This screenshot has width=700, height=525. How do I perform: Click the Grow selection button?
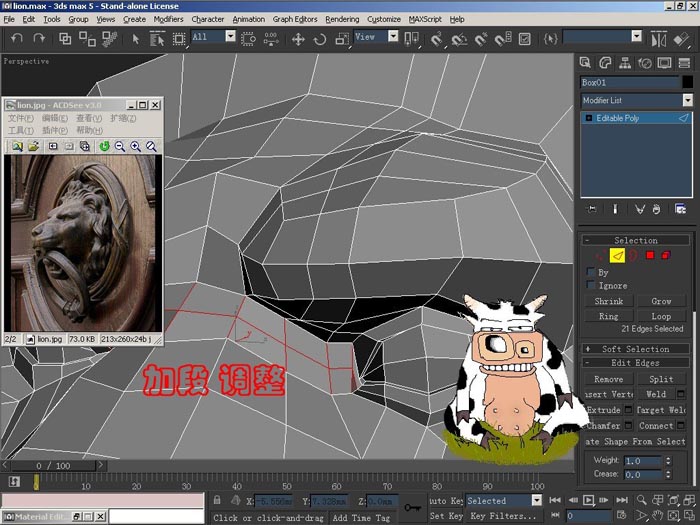[x=661, y=301]
